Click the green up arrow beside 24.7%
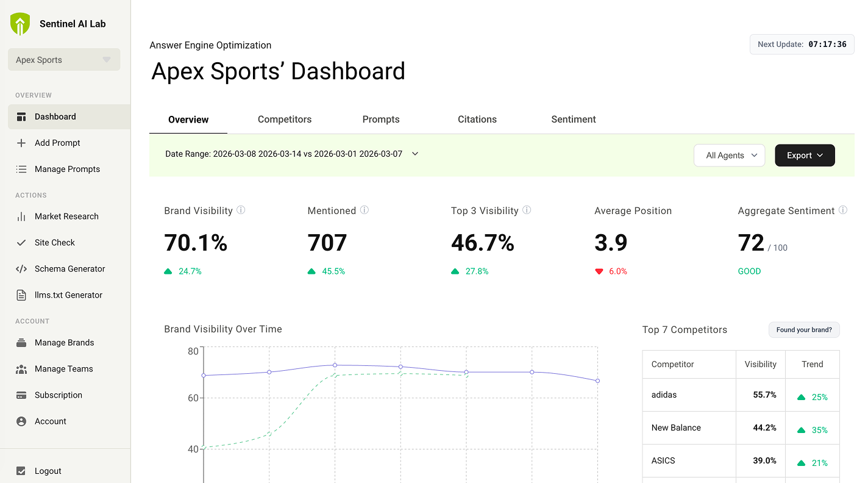Image resolution: width=868 pixels, height=483 pixels. [x=168, y=271]
